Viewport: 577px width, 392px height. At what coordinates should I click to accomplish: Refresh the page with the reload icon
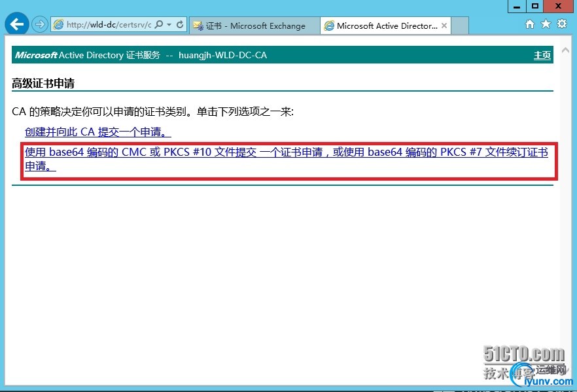click(x=179, y=25)
